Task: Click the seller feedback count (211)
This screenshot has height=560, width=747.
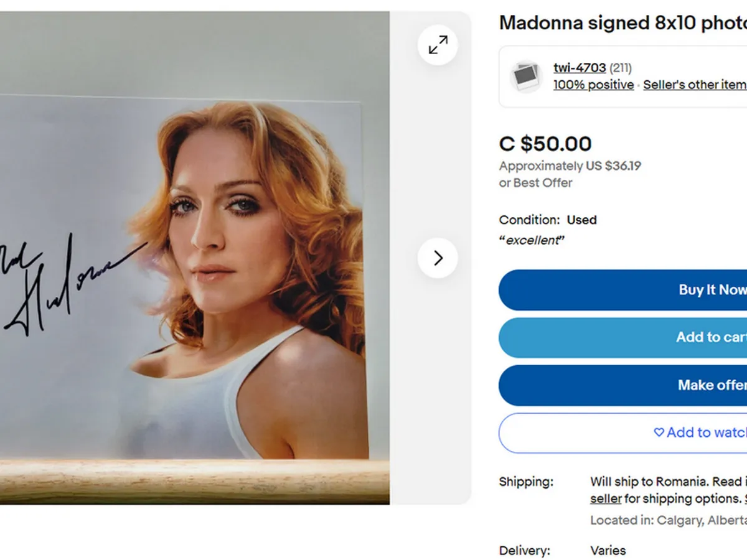Action: (x=621, y=68)
